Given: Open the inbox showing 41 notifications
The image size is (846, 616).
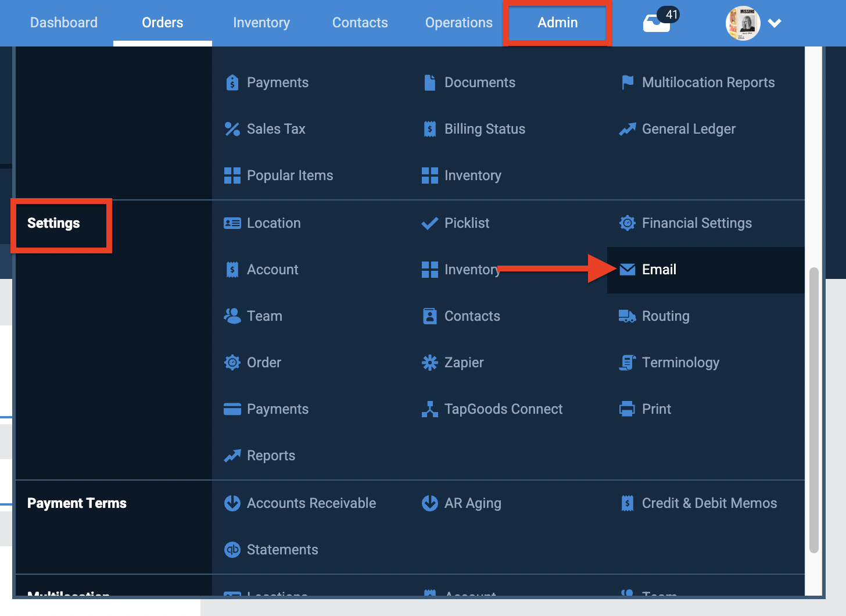Looking at the screenshot, I should pos(657,23).
